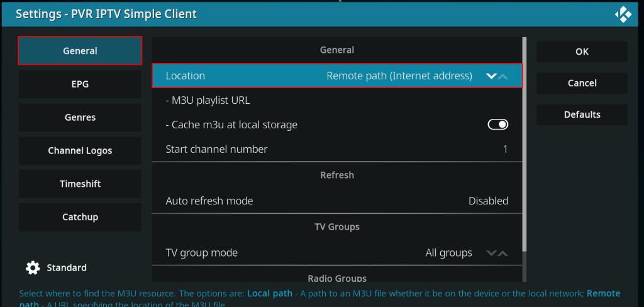
Task: Select the General settings category
Action: click(x=80, y=51)
